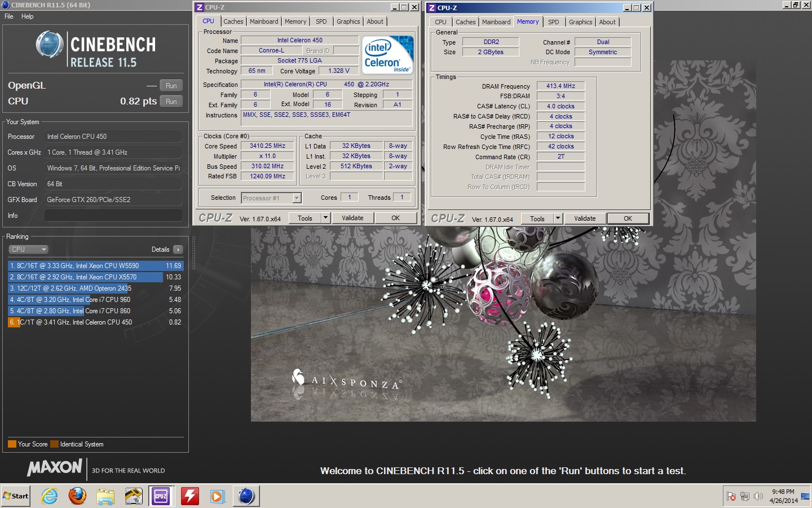Select ranking row Xeon CPU X5570

(x=96, y=277)
